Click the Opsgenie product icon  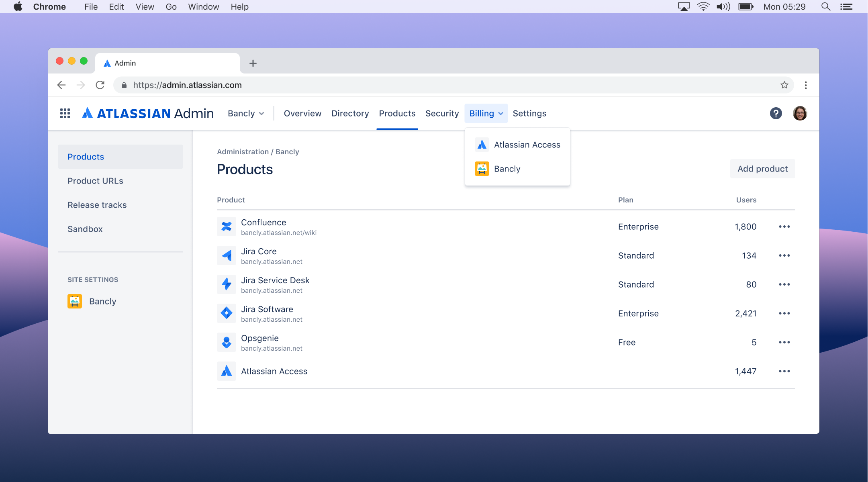point(227,342)
